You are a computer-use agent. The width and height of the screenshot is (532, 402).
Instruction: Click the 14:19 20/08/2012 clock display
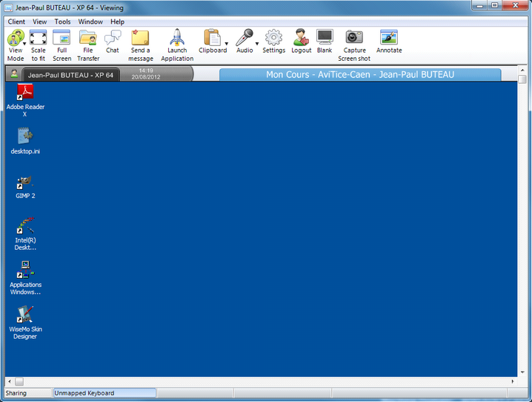coord(146,73)
